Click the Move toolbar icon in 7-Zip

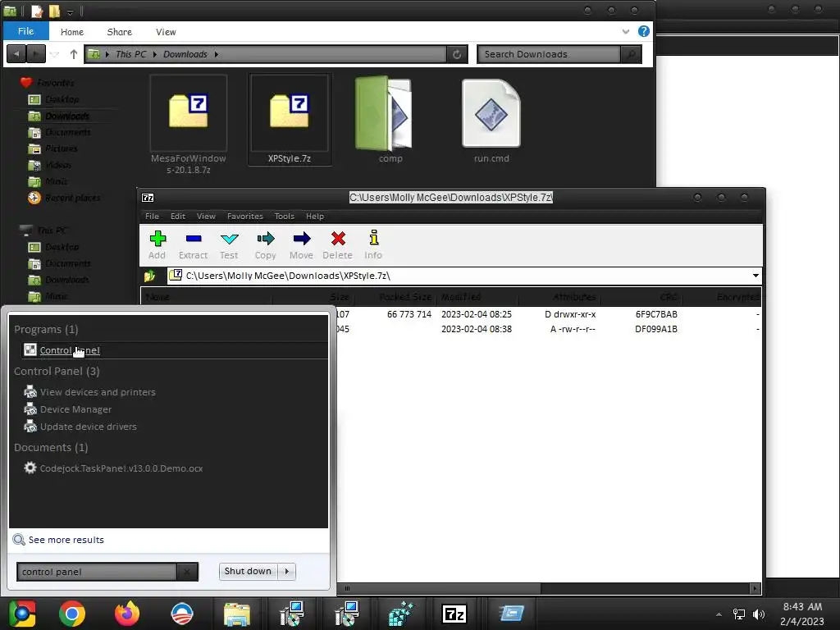coord(301,244)
